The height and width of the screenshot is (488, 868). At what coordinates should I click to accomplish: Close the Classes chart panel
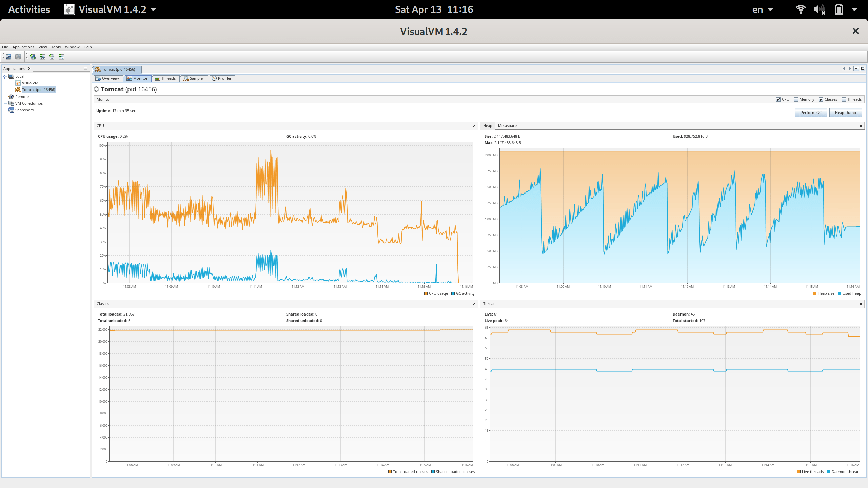pos(474,304)
